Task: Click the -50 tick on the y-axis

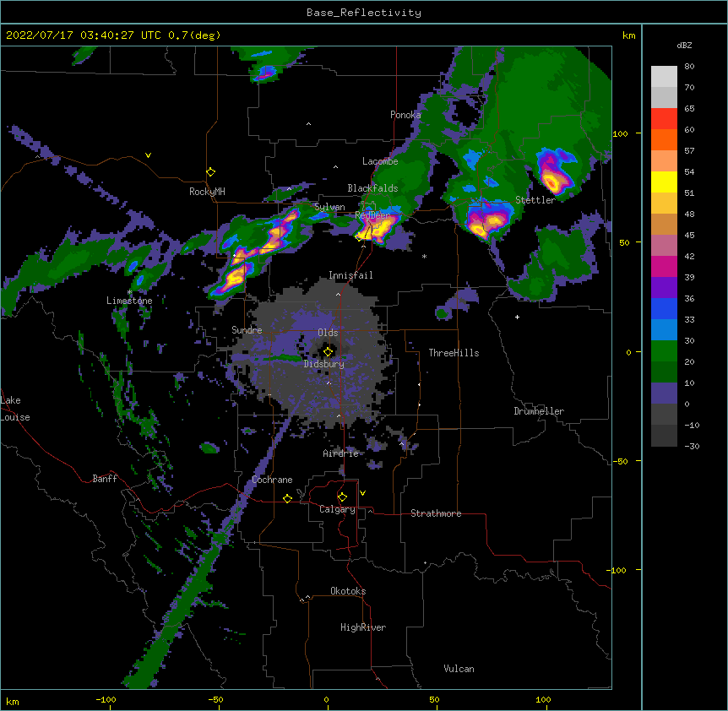Action: pos(620,461)
